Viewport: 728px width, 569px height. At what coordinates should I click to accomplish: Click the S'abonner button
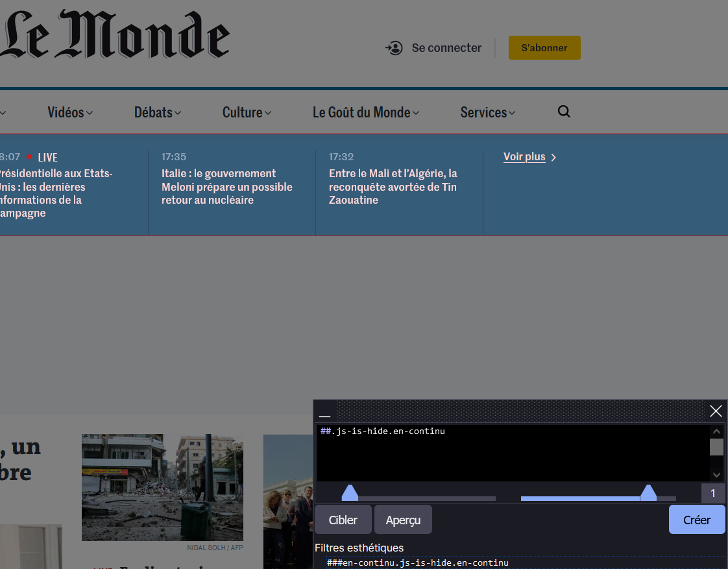[544, 48]
